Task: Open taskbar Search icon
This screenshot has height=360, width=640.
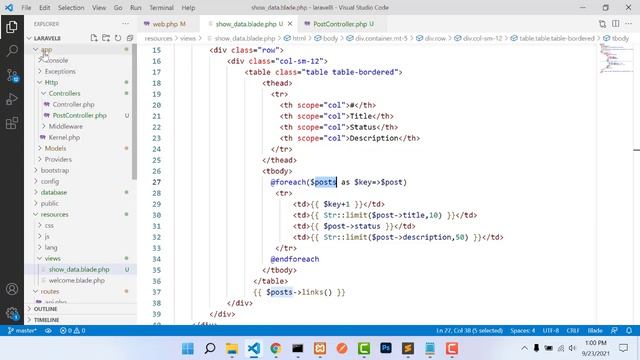Action: (210, 348)
